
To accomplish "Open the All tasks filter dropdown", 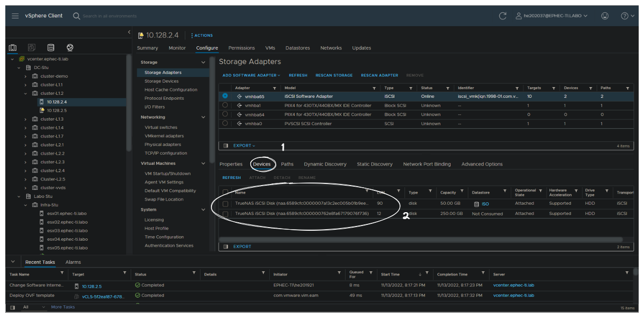I will pyautogui.click(x=35, y=307).
